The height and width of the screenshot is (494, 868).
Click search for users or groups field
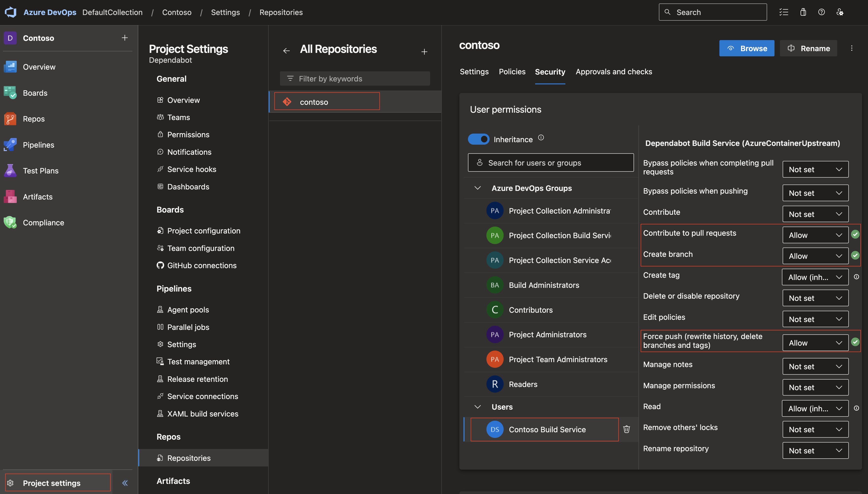pos(551,162)
